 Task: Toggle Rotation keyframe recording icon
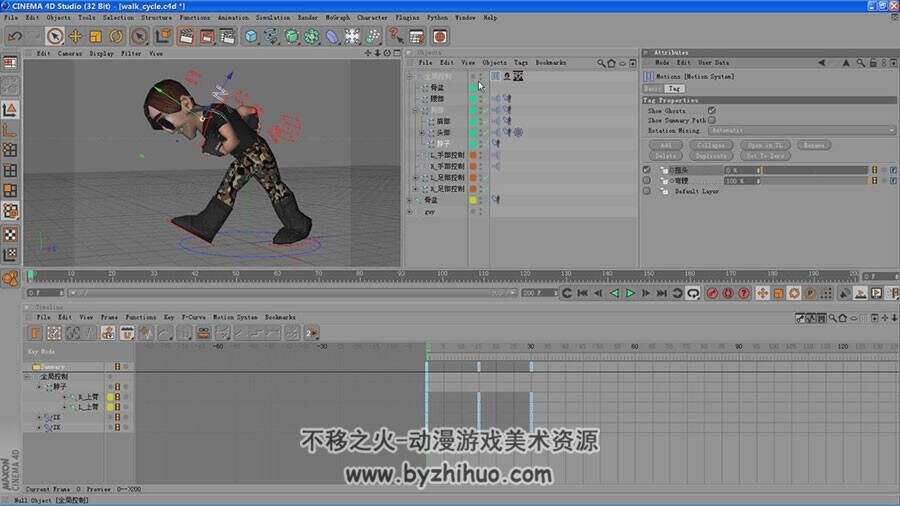794,293
